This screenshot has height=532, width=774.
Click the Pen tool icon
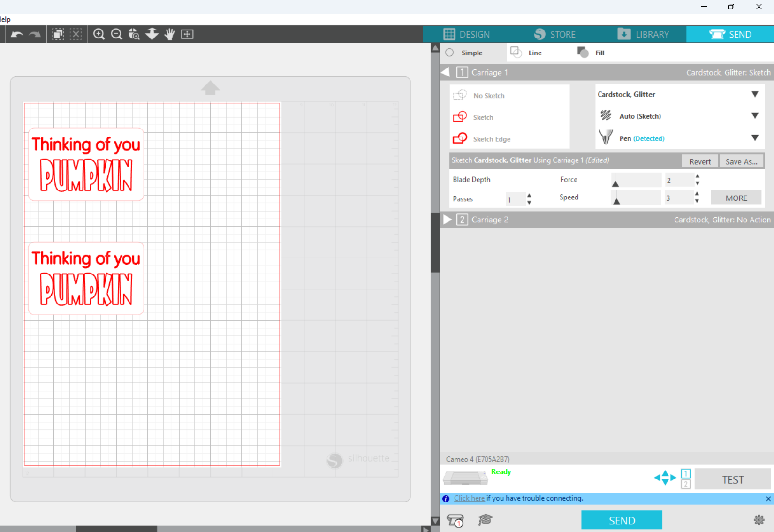click(606, 137)
